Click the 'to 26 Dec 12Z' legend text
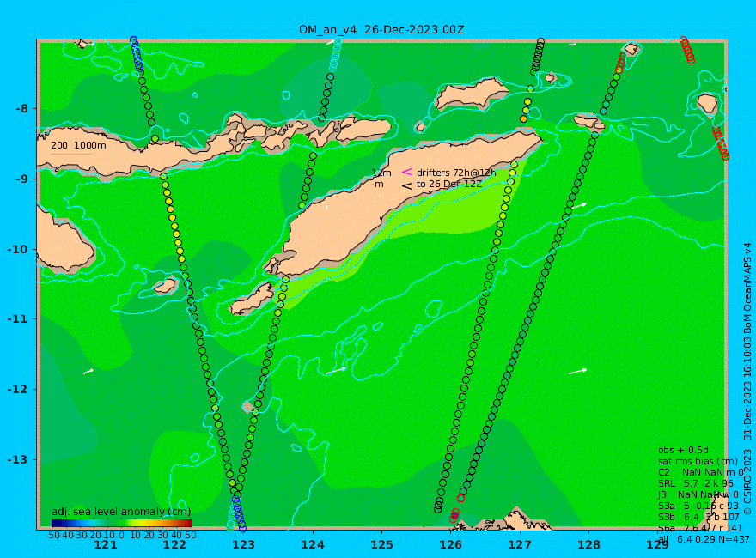 (449, 184)
